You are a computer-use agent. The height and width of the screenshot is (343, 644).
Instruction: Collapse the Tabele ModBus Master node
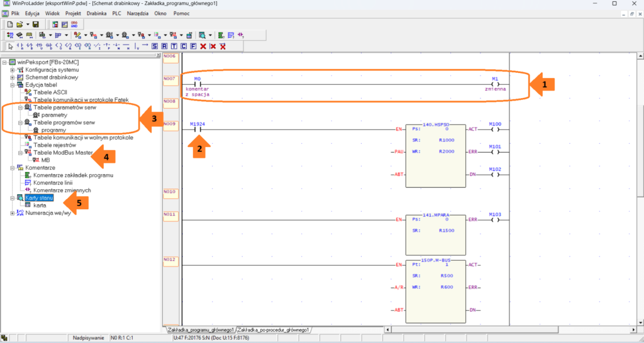point(20,153)
